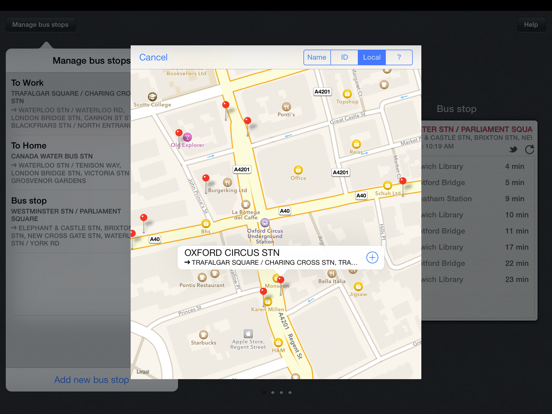
Task: Tap the page indicator dots at bottom
Action: 277,393
